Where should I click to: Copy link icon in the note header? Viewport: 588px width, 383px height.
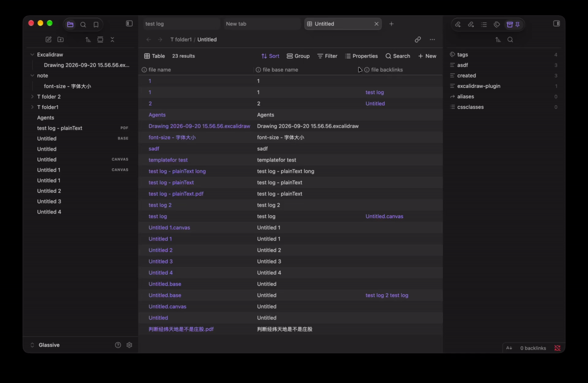tap(418, 39)
